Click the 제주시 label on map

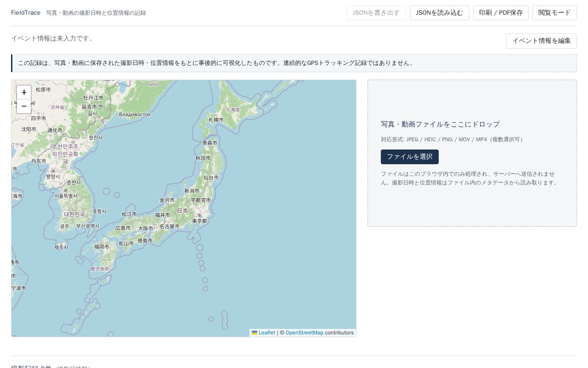point(61,247)
